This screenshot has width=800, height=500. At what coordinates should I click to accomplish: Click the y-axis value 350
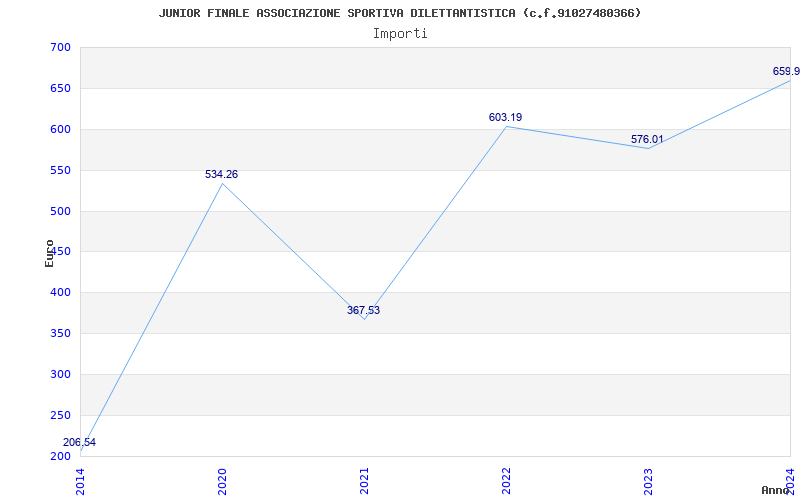tap(60, 334)
